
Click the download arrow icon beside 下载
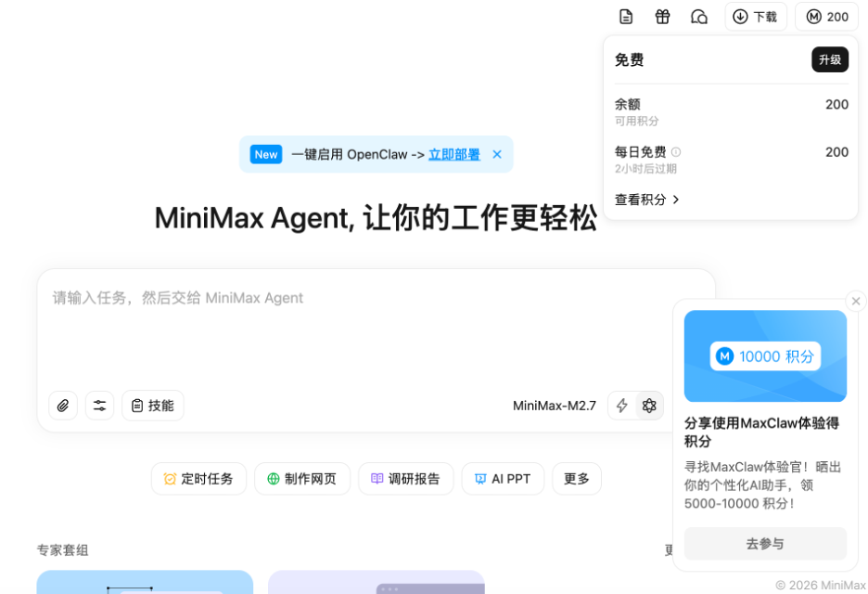[x=740, y=17]
